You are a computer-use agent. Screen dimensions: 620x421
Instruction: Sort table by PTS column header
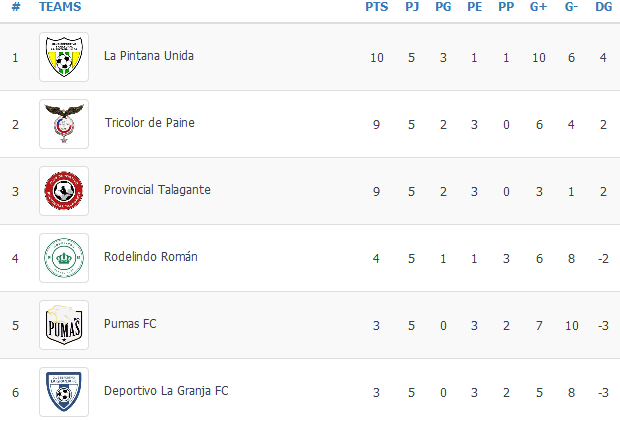point(376,7)
